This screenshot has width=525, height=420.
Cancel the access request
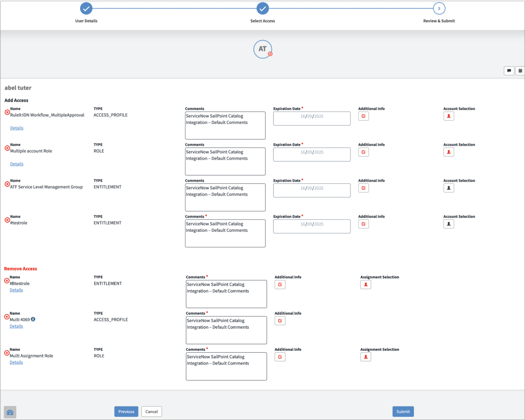(151, 411)
